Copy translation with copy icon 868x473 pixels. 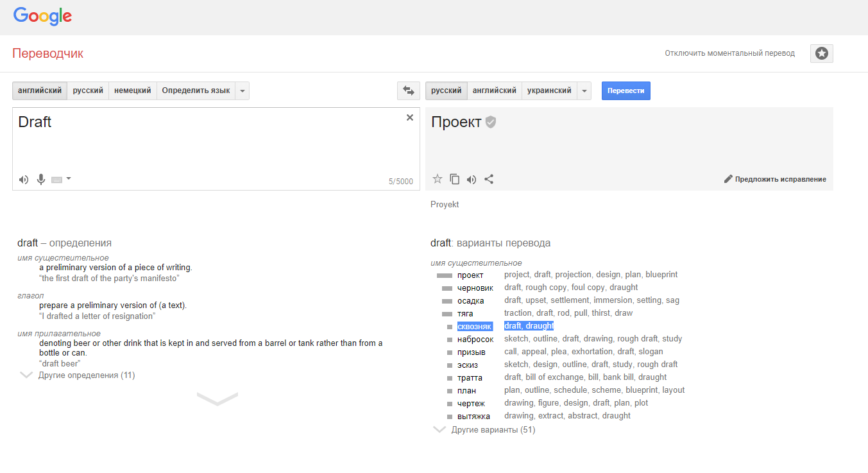(x=454, y=179)
